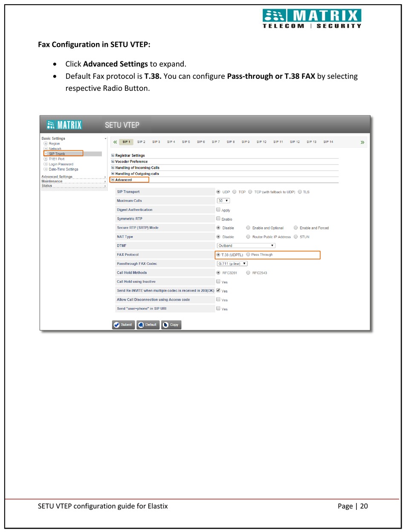Uncheck Send Re-INVITE on multiple codec

pos(219,291)
